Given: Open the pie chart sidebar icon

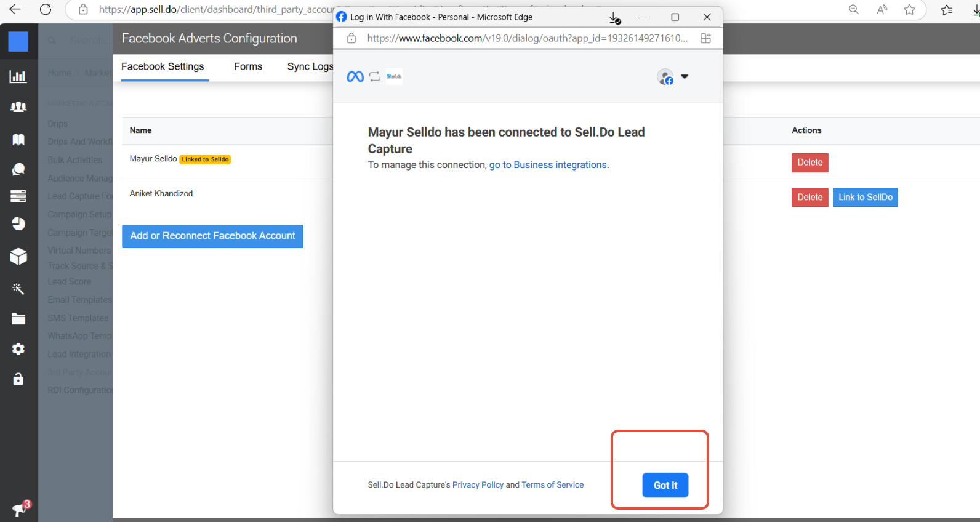Looking at the screenshot, I should point(18,223).
